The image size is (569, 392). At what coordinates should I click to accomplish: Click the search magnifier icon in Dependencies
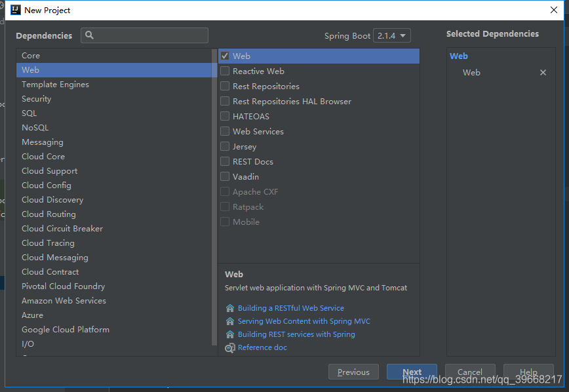(89, 35)
